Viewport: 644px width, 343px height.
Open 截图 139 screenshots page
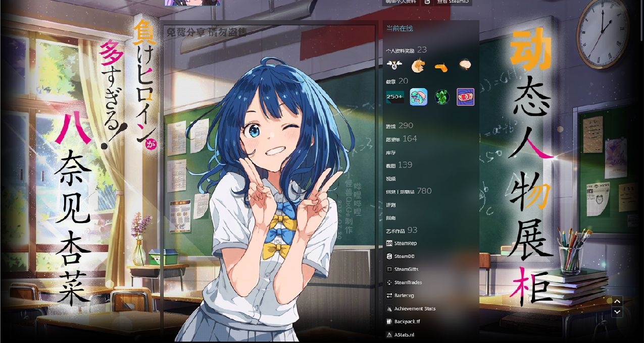pos(399,165)
